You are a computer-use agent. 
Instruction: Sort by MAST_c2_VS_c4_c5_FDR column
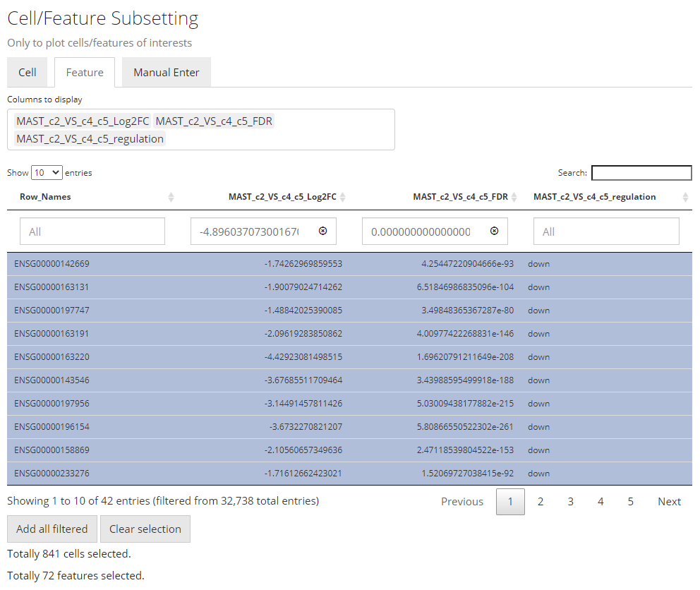[x=460, y=197]
